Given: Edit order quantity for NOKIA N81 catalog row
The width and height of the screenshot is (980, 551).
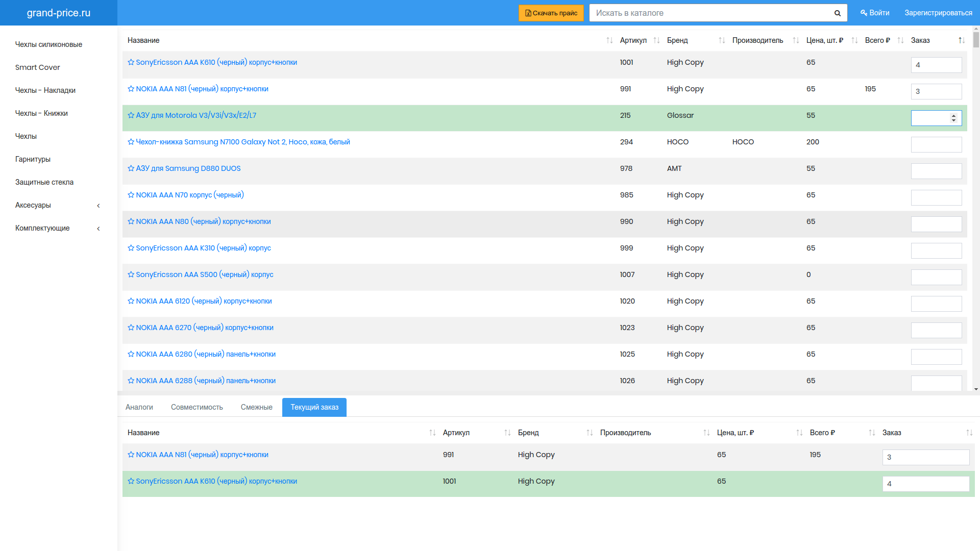Looking at the screenshot, I should [936, 91].
